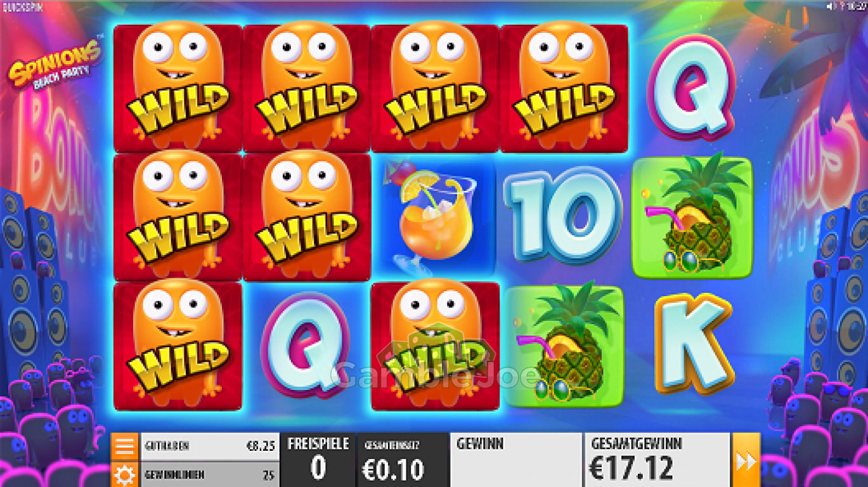Viewport: 868px width, 487px height.
Task: Click the Guthaben €8.25 balance field
Action: point(209,446)
